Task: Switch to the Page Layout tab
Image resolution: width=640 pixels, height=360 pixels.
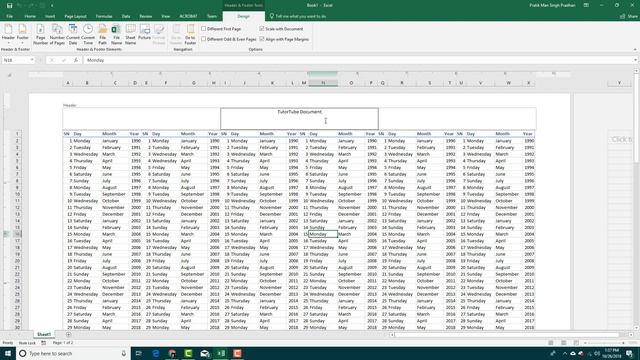Action: point(76,16)
